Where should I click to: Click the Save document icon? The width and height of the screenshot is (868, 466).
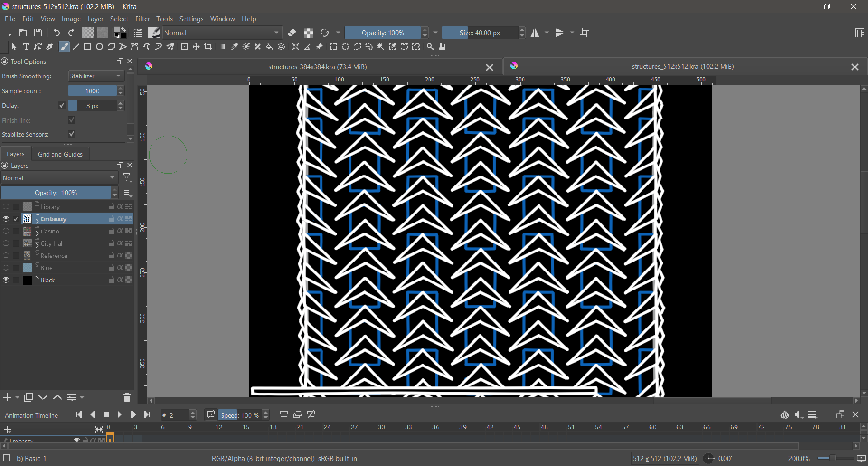click(x=38, y=33)
